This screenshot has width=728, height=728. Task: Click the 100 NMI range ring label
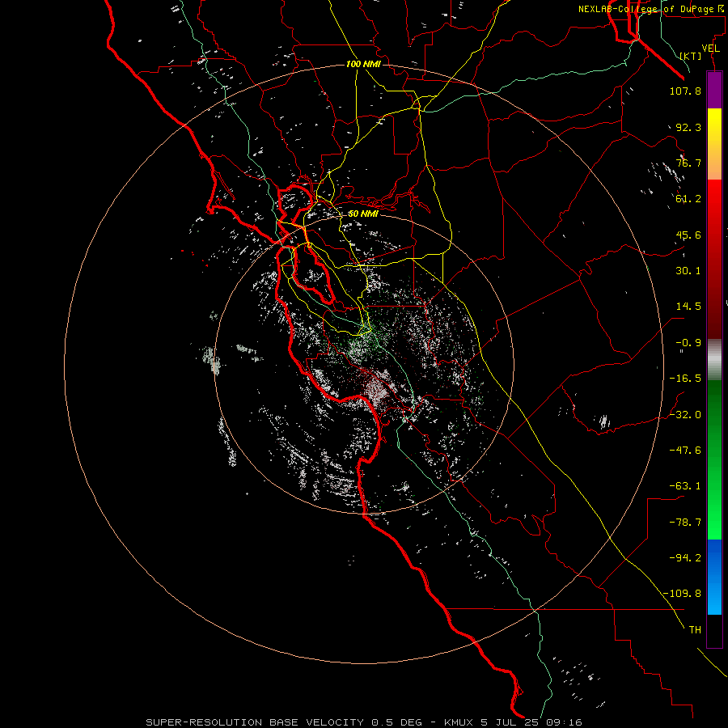pyautogui.click(x=363, y=64)
